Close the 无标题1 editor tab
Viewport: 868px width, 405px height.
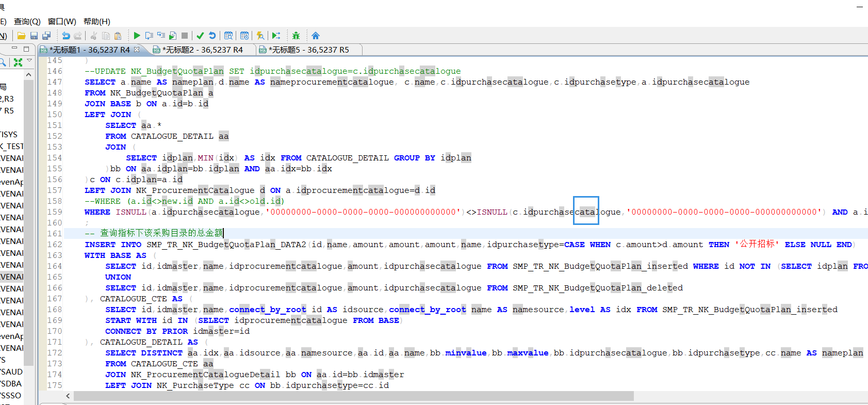click(x=137, y=50)
